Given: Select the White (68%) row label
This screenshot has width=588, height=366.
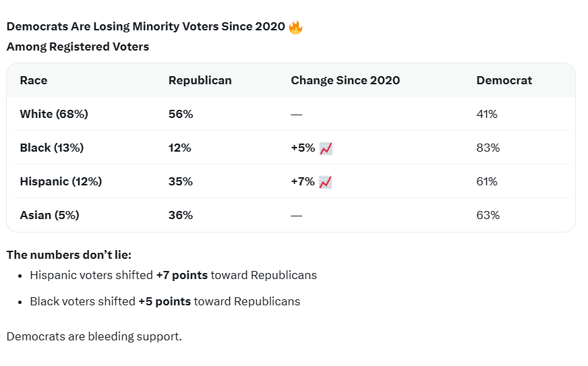Looking at the screenshot, I should [54, 114].
